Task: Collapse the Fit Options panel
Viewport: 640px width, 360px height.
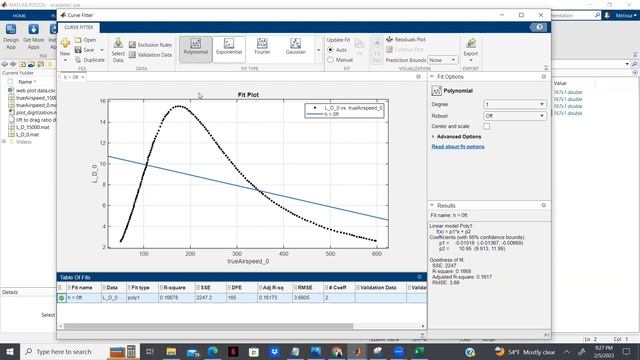Action: click(432, 77)
